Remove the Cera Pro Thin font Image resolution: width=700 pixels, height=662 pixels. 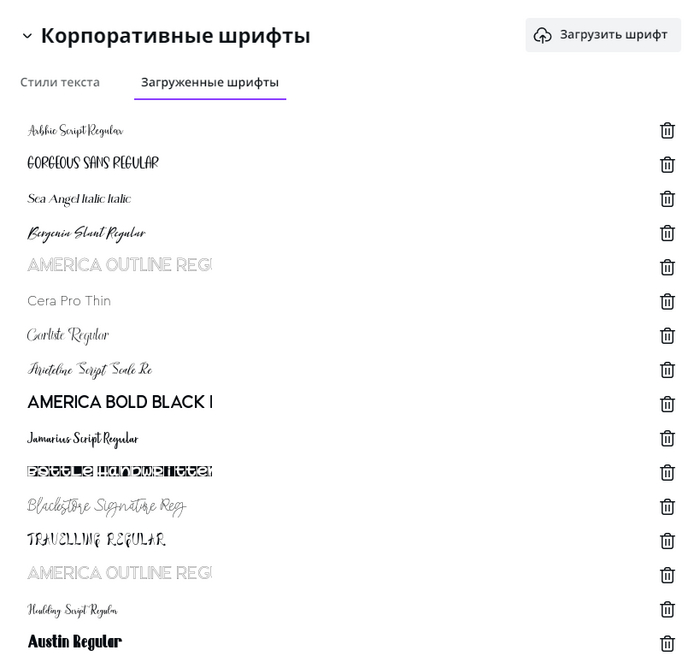point(667,301)
